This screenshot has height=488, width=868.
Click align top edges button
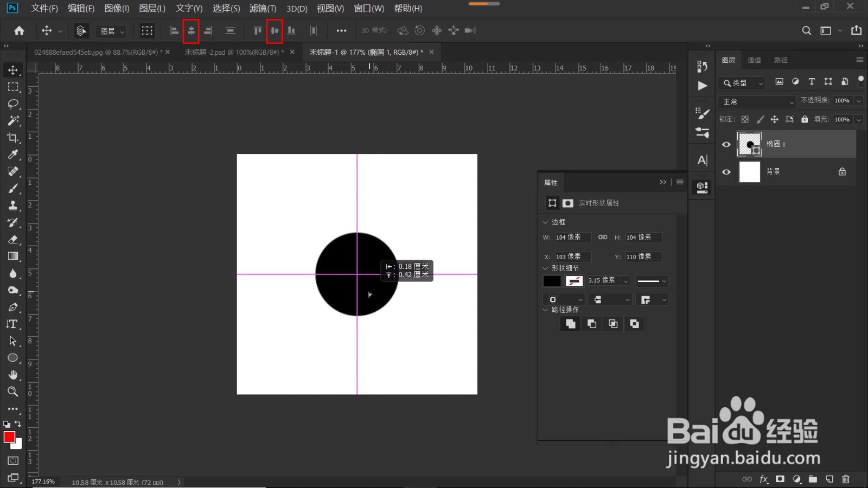click(258, 31)
